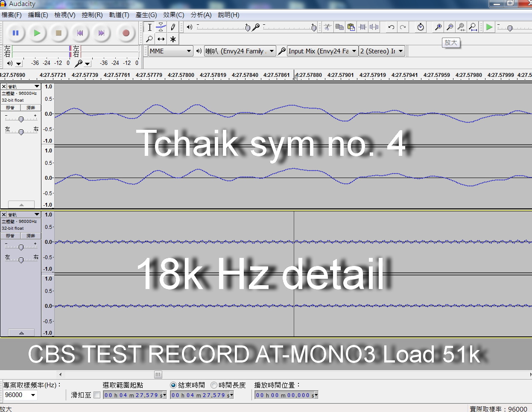Open the 說明(H) menu
Screen dimensions: 532x412
point(228,15)
